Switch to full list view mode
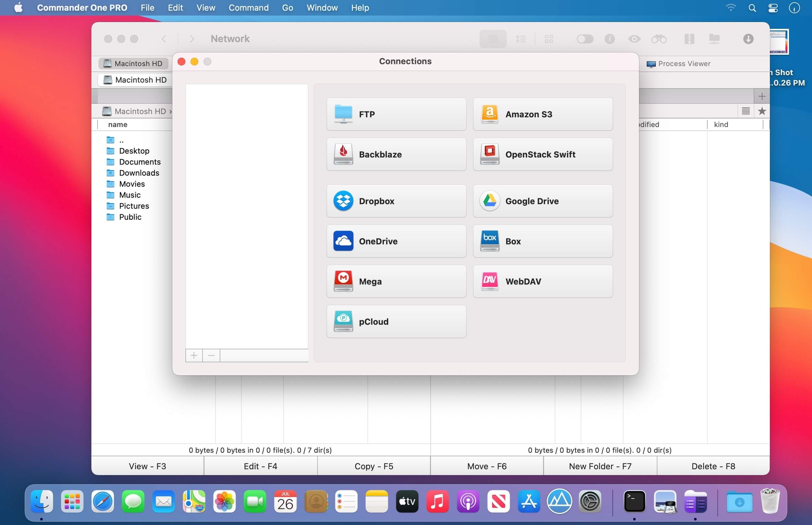This screenshot has width=812, height=525. pos(493,39)
